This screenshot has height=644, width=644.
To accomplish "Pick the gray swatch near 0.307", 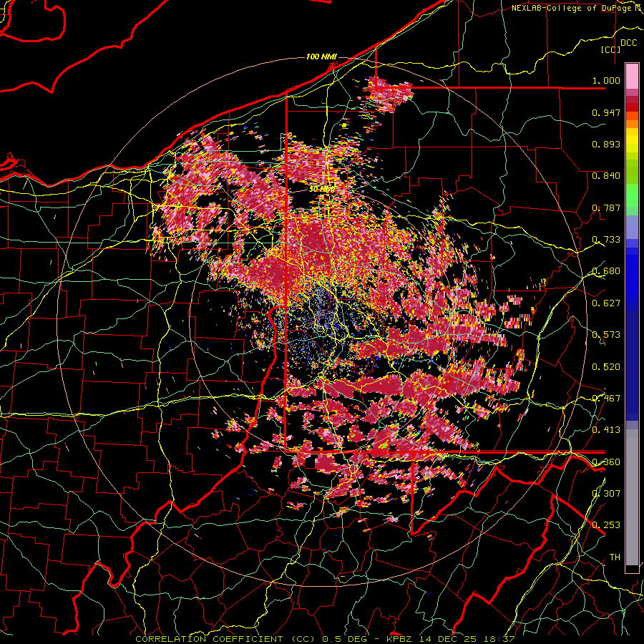I will 632,497.
